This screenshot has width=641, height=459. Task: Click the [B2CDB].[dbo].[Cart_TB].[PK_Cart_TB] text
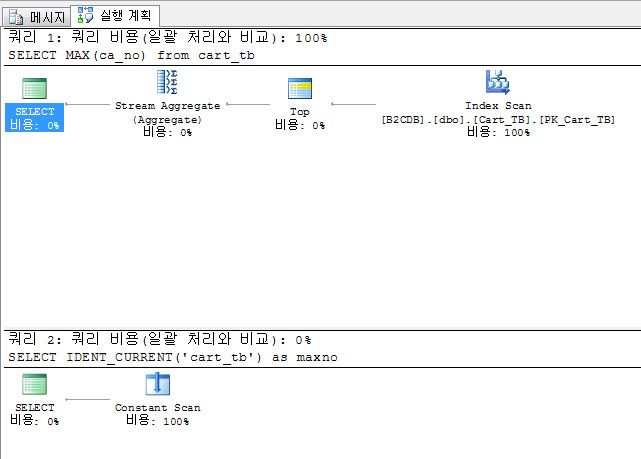click(498, 119)
